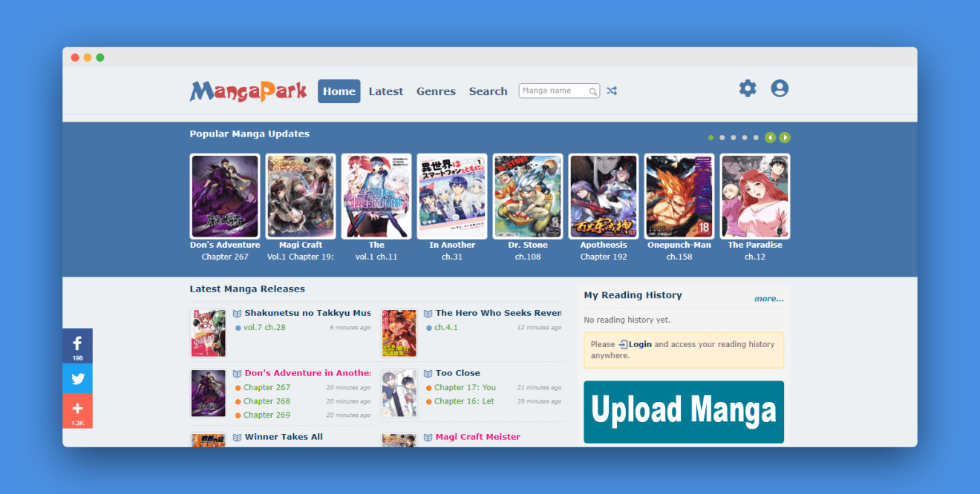This screenshot has height=494, width=980.
Task: Open the Dr. Stone cover thumbnail
Action: 527,197
